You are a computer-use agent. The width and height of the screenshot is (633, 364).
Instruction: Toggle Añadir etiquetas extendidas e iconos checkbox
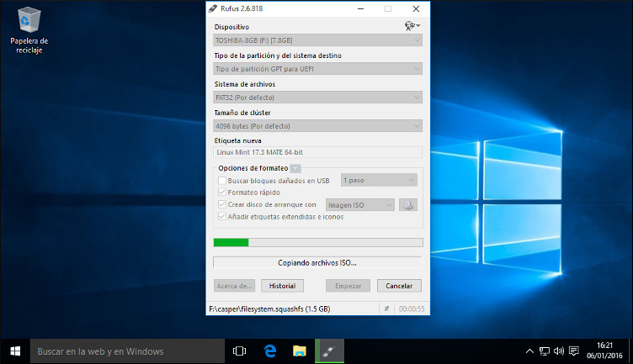click(222, 216)
